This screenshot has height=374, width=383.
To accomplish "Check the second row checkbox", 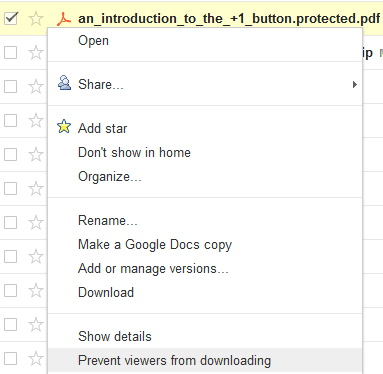I will click(11, 53).
